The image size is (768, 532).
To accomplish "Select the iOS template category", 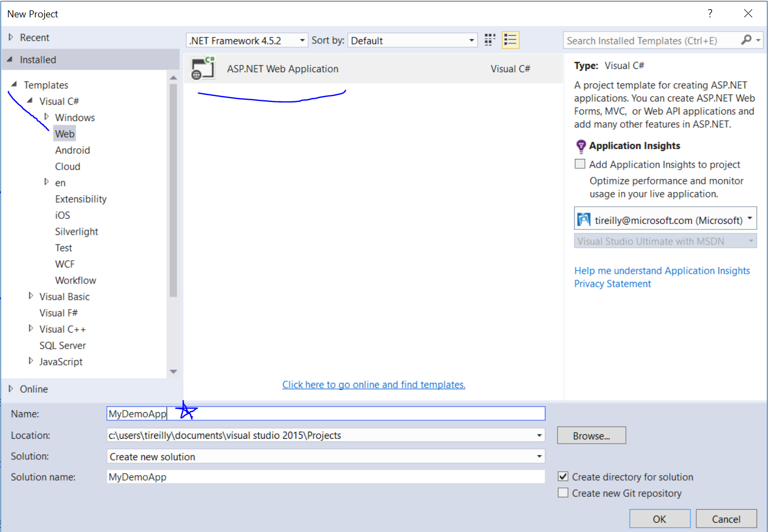I will pos(62,215).
